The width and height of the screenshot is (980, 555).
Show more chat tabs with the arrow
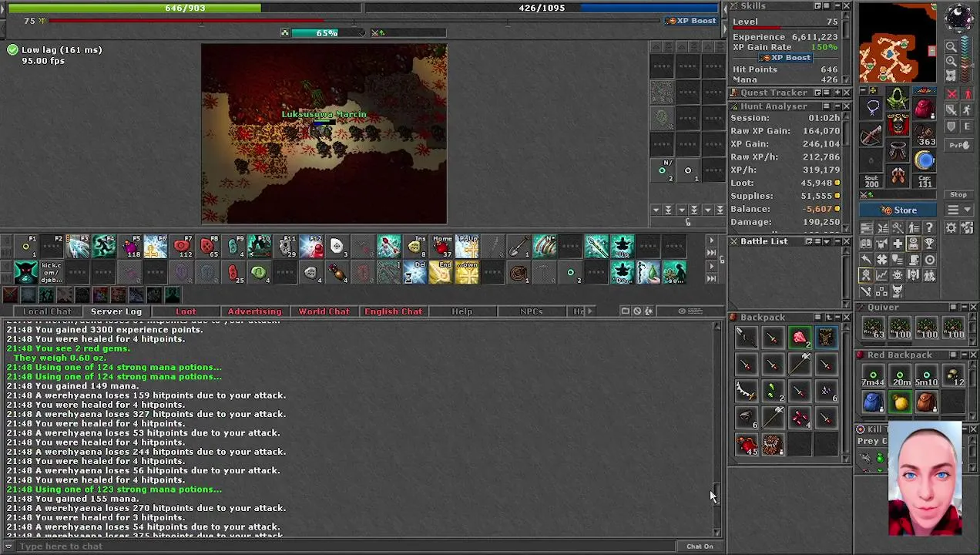click(x=590, y=311)
